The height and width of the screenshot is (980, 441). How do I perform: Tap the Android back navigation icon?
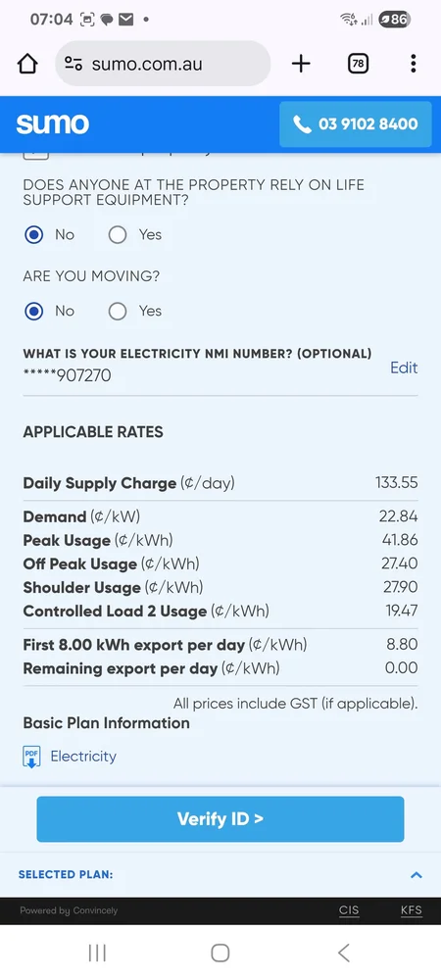(x=344, y=954)
